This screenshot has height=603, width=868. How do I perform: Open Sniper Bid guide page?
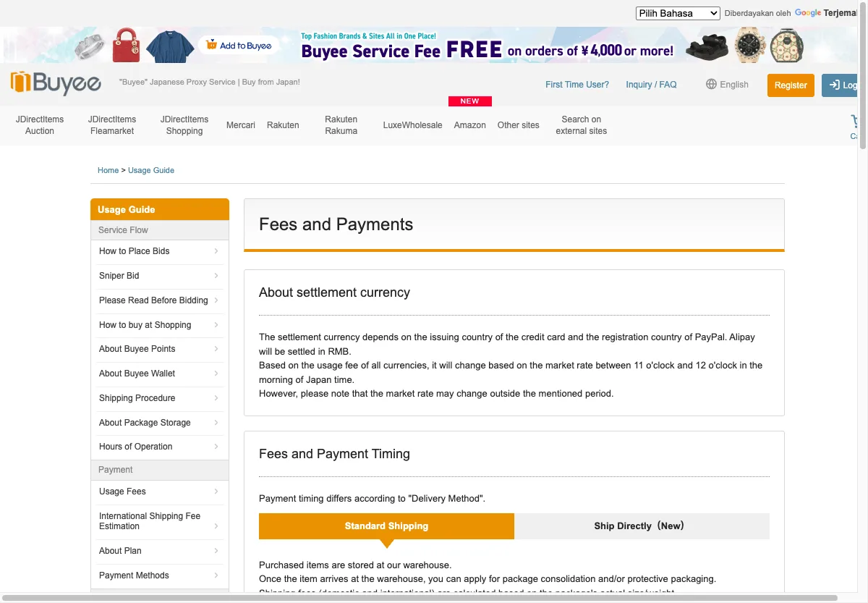click(159, 276)
